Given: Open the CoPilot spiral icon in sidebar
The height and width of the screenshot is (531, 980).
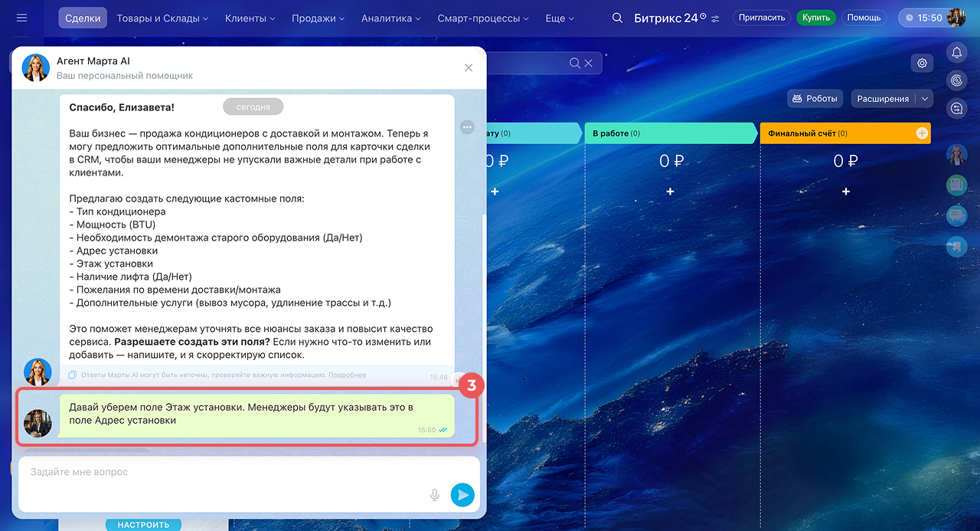Looking at the screenshot, I should pyautogui.click(x=956, y=80).
